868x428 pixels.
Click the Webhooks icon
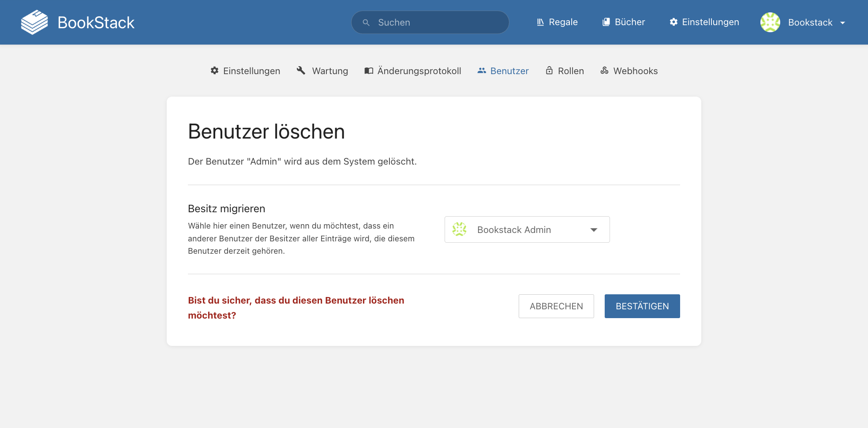pyautogui.click(x=604, y=71)
